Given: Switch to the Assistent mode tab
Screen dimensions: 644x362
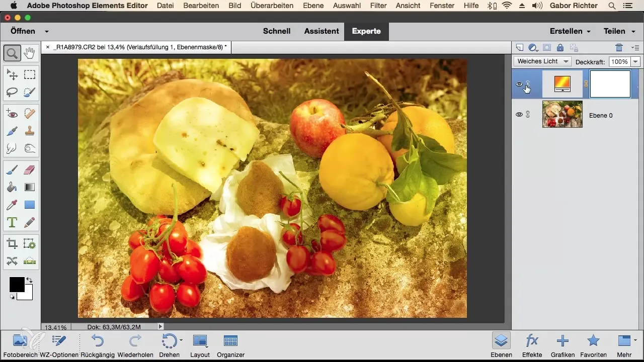Looking at the screenshot, I should (321, 31).
